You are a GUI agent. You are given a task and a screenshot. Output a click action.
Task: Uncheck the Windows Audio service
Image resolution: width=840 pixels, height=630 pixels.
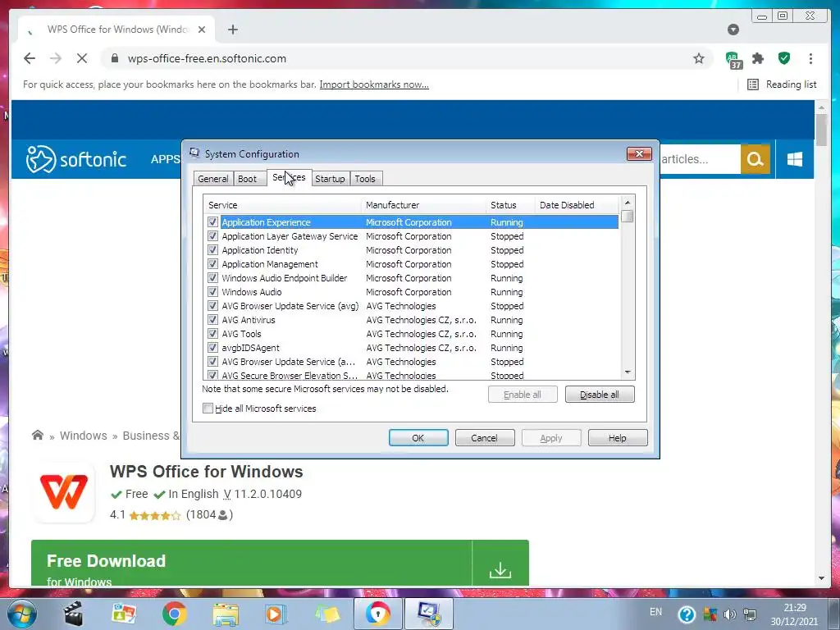point(212,291)
